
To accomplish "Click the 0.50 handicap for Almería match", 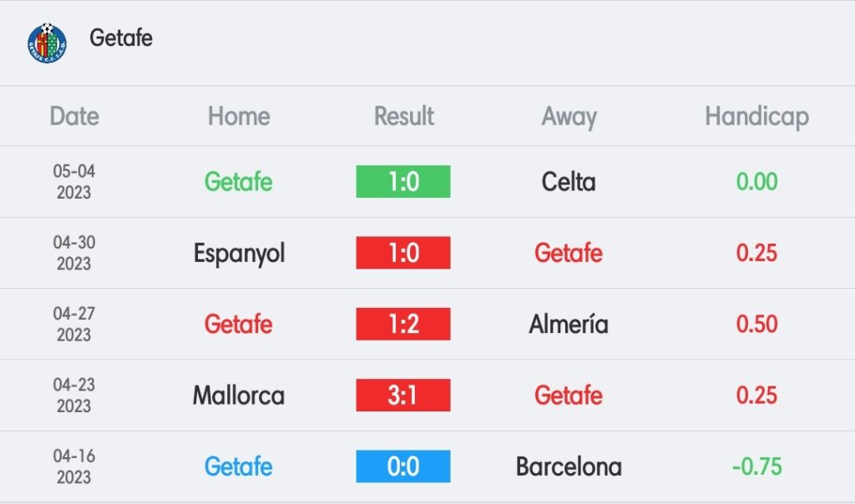I will [x=756, y=325].
